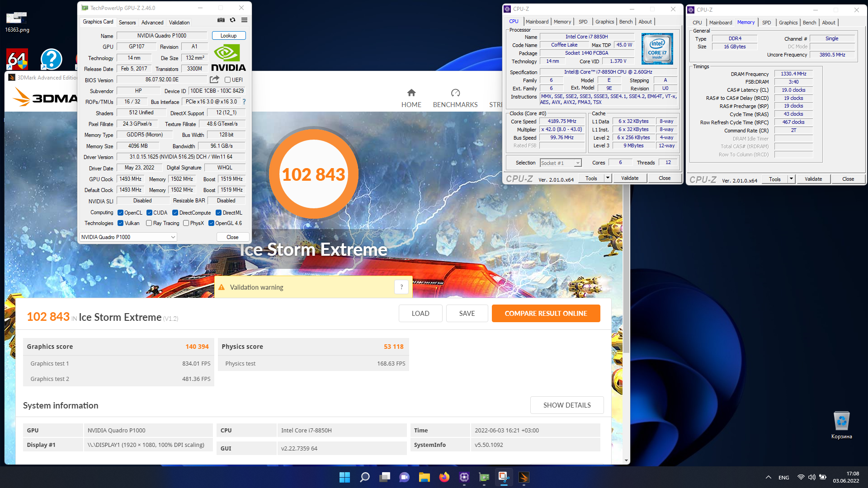Open Graphics tab in right CPU-Z window

[788, 23]
